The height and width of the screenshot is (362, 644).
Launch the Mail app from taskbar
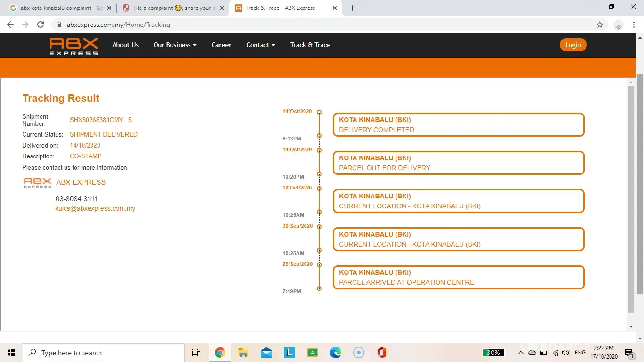[x=266, y=353]
